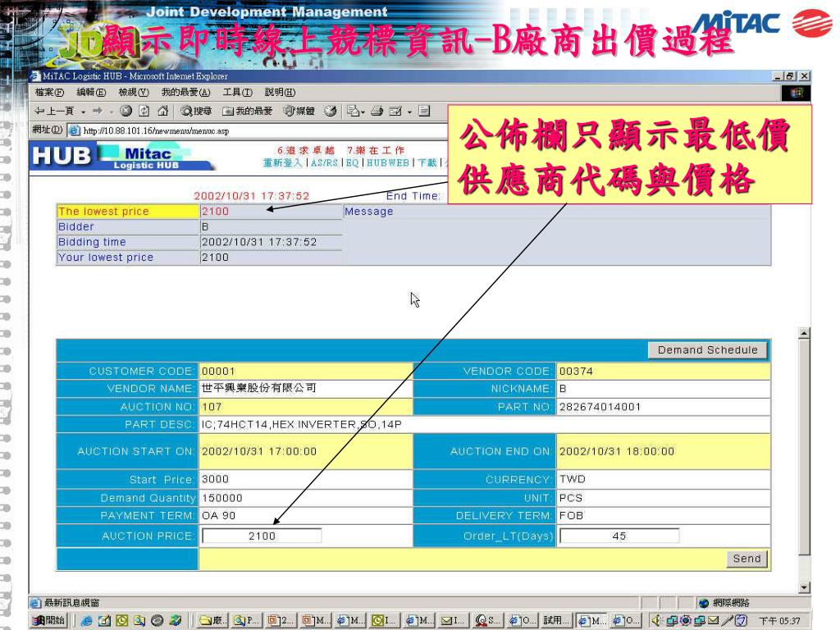Click the 下載 download link

427,162
